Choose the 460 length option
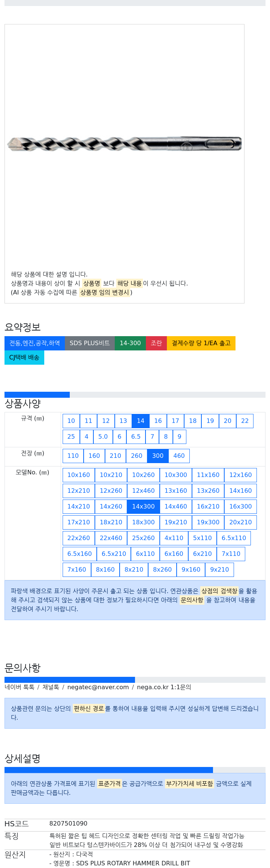270x868 pixels. tap(179, 456)
